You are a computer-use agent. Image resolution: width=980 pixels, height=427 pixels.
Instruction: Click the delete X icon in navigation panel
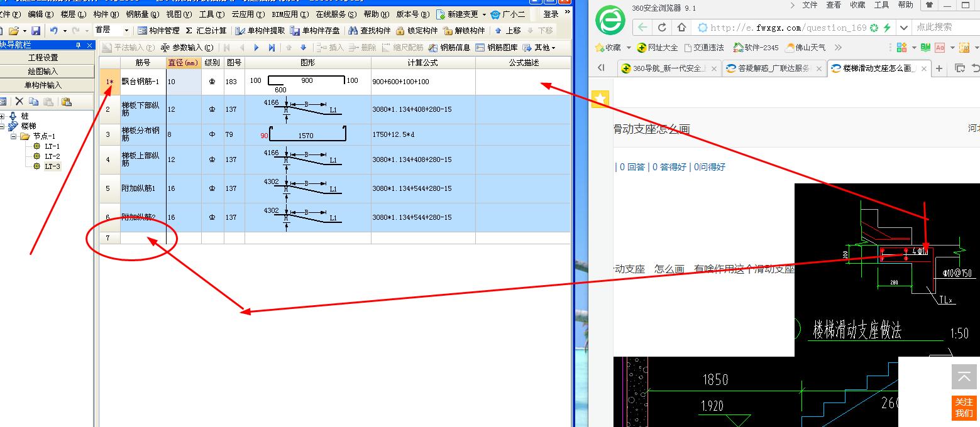pos(19,101)
